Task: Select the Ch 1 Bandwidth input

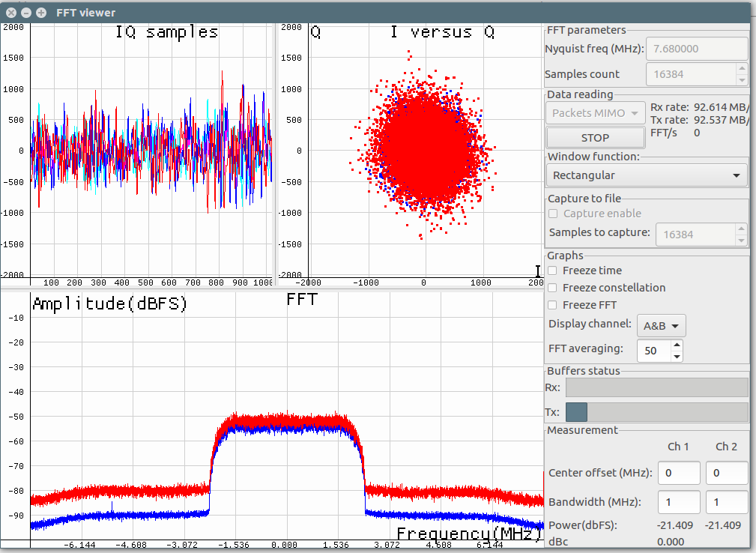Action: click(679, 501)
